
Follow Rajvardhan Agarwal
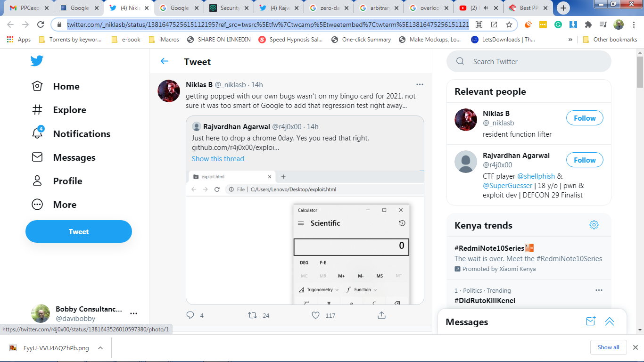pyautogui.click(x=585, y=160)
